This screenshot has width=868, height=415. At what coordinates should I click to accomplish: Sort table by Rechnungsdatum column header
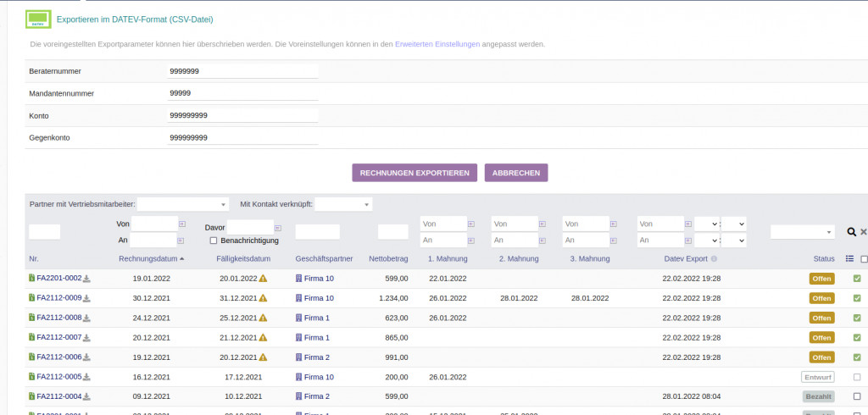pyautogui.click(x=148, y=258)
